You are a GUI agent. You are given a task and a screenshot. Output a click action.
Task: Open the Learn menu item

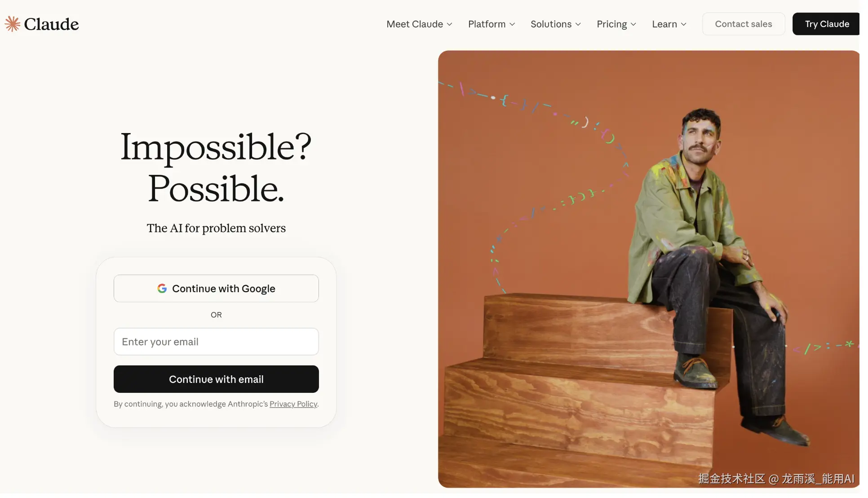coord(669,24)
